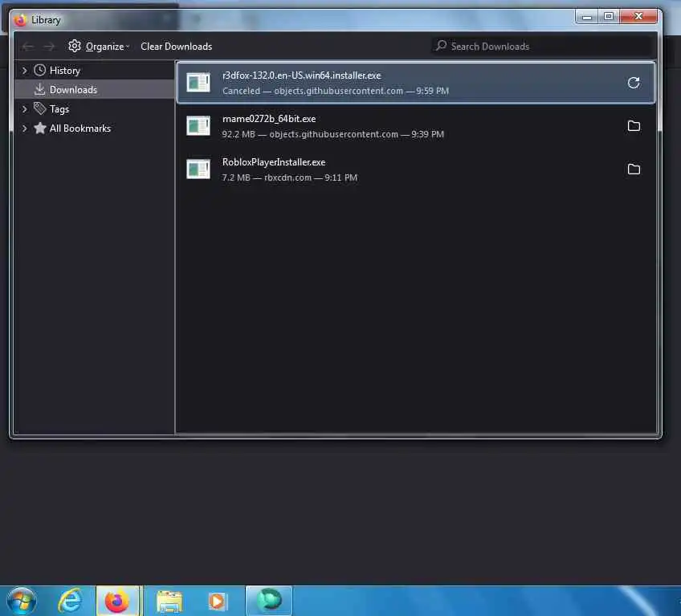Click the Firefox logo in Library title bar
681x616 pixels.
(20, 20)
